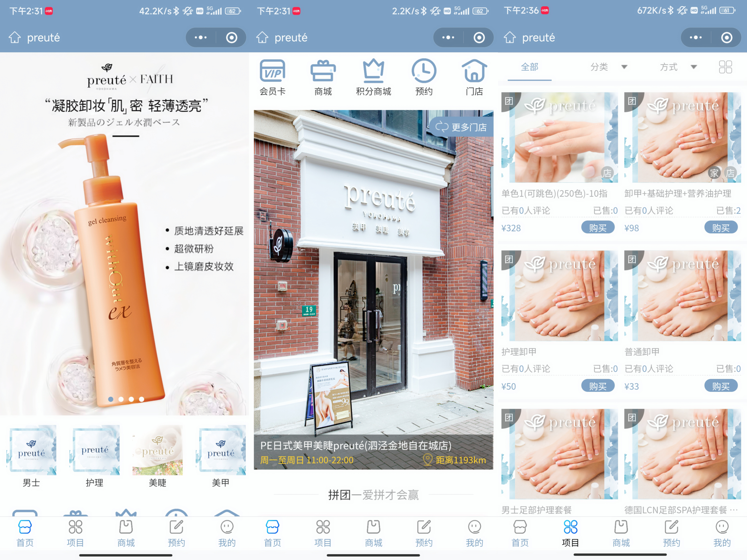The width and height of the screenshot is (747, 560).
Task: Open the three-dots menu in the right screen header
Action: pos(696,37)
